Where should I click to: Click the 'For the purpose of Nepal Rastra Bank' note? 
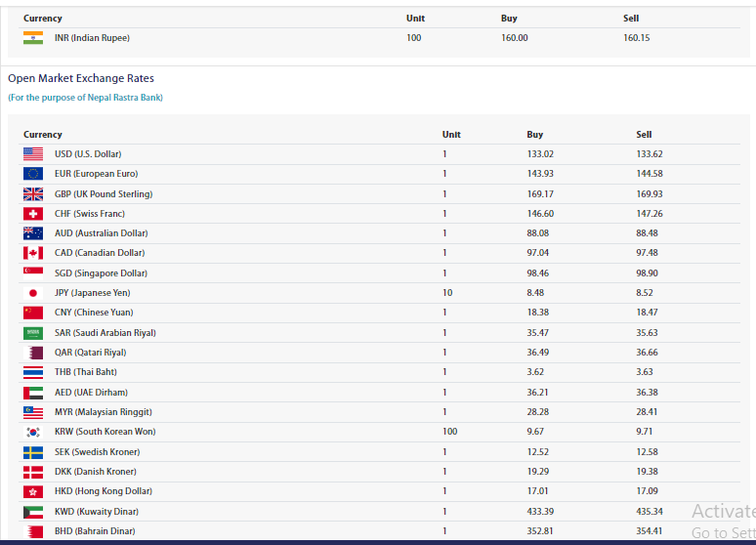coord(85,98)
